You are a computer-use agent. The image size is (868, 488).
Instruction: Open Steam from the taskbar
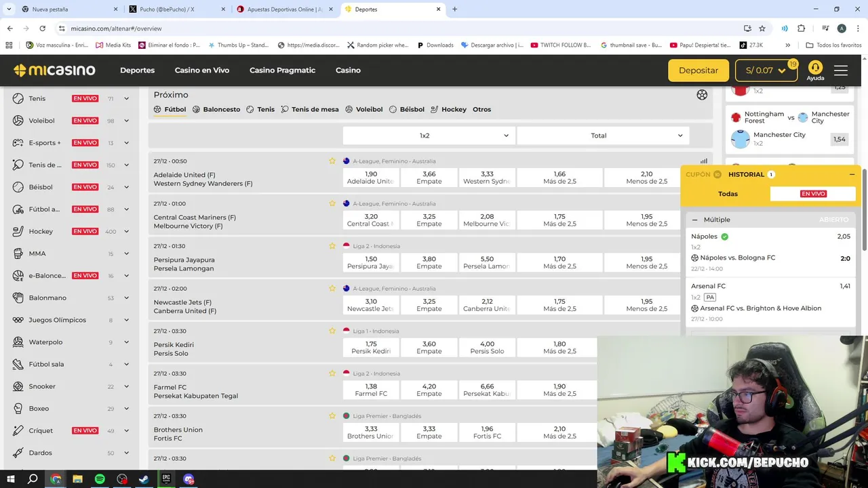(x=144, y=479)
